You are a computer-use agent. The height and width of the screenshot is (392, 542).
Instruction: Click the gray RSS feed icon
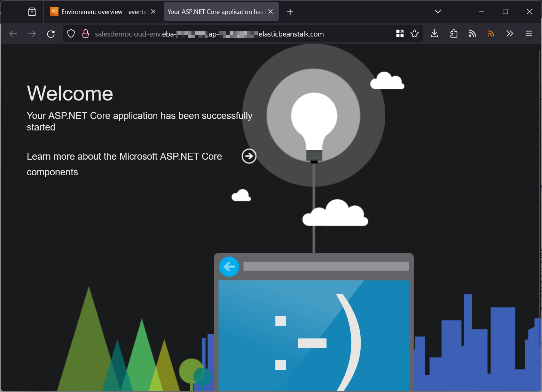point(472,33)
